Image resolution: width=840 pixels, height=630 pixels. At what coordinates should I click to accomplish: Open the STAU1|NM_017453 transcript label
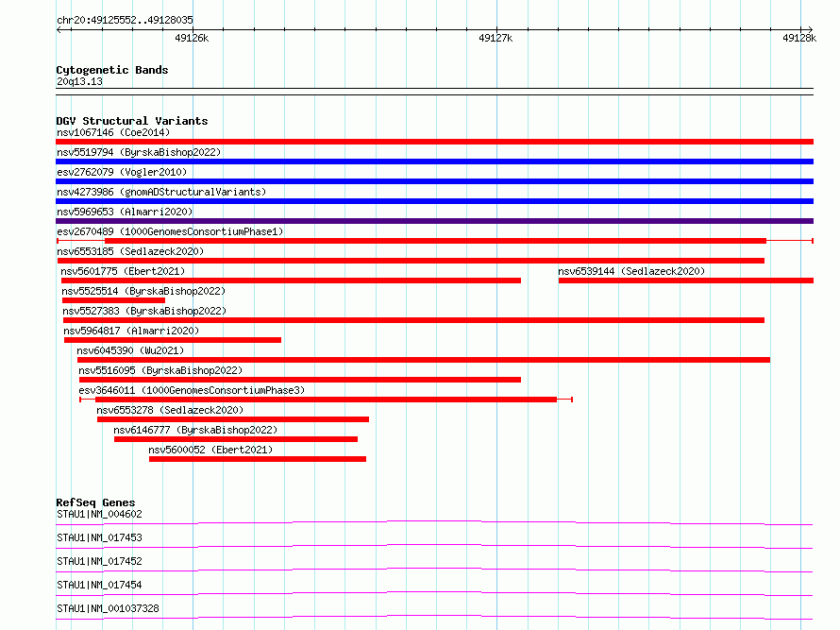coord(100,537)
